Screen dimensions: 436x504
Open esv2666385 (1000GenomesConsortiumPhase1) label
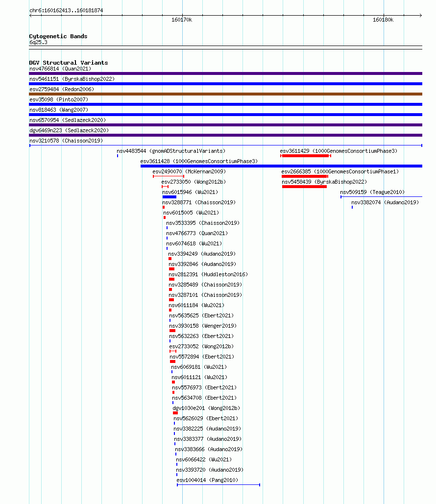pyautogui.click(x=340, y=171)
